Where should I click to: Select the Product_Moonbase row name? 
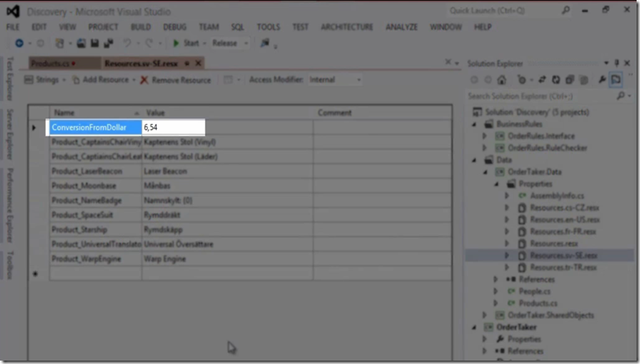pos(95,185)
